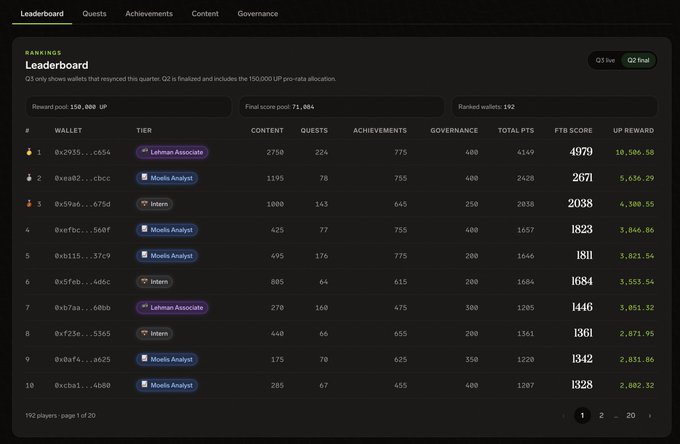Viewport: 680px width, 444px height.
Task: Select wallet address 0x0af4...a625
Action: [x=82, y=359]
